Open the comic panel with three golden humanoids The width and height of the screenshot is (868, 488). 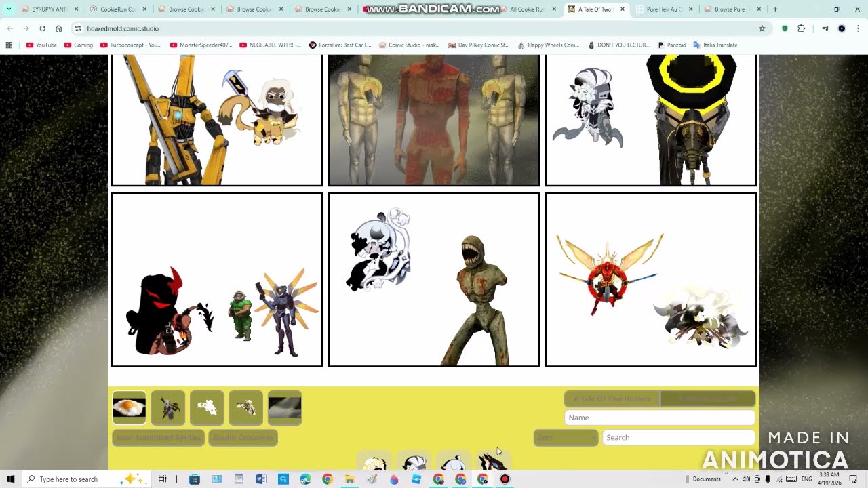click(x=434, y=120)
